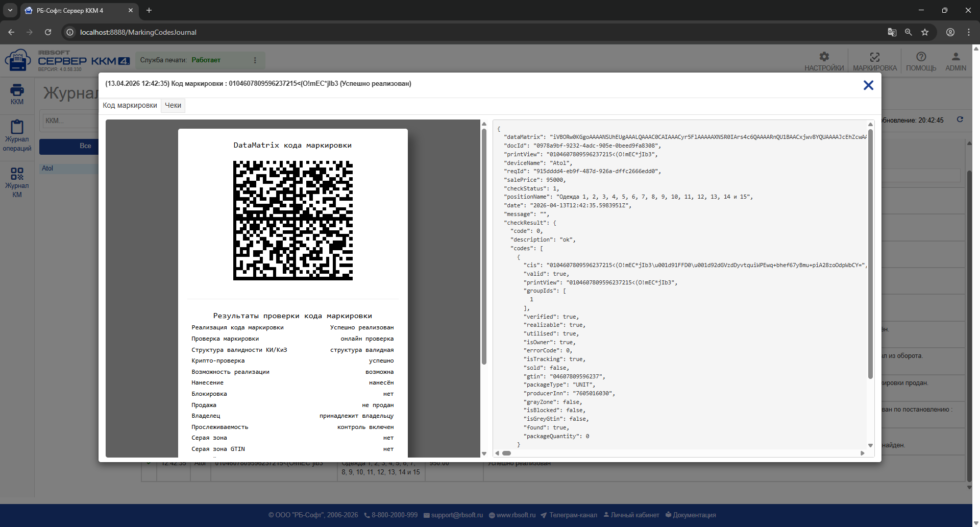Open Журнал операций in the sidebar

(17, 135)
